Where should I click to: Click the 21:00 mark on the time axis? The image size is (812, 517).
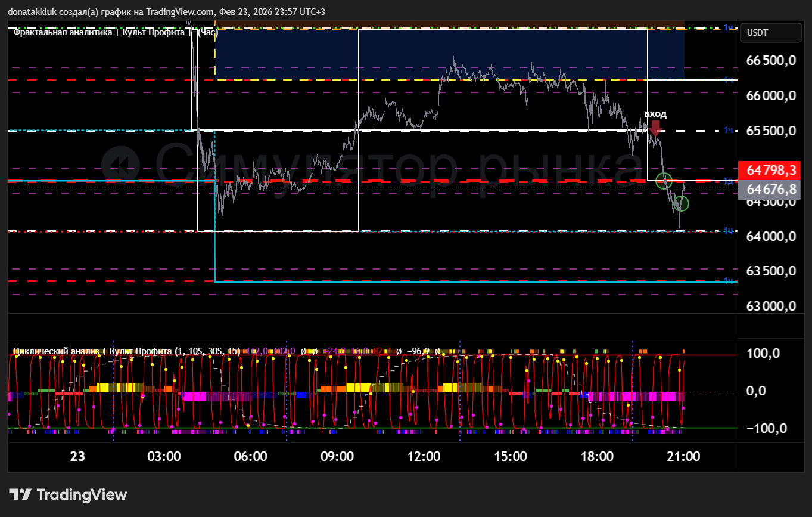tap(683, 457)
